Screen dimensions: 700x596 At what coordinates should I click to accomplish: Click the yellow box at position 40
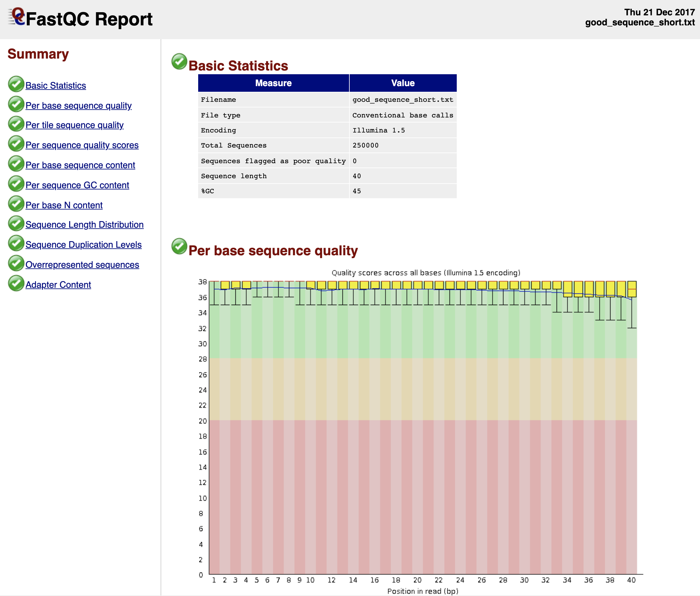pyautogui.click(x=632, y=289)
